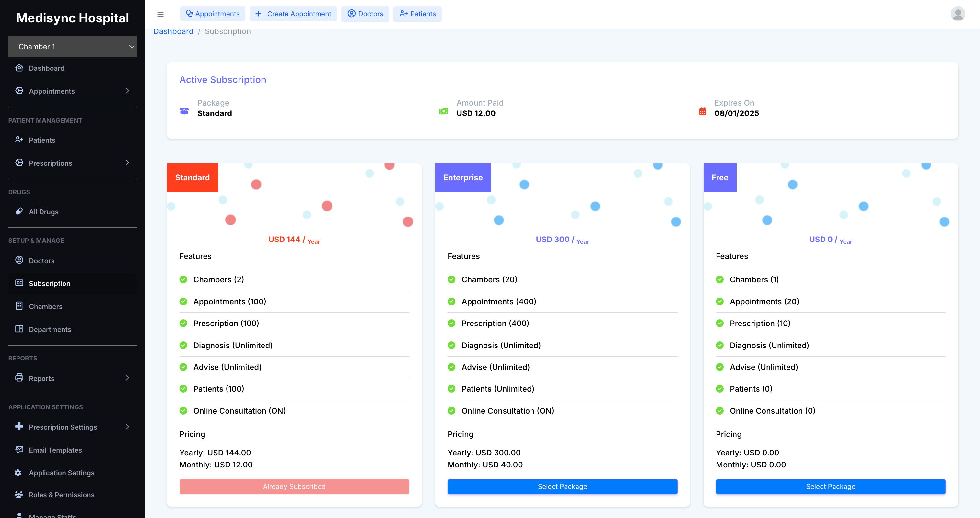Follow the Dashboard breadcrumb link

pos(173,31)
